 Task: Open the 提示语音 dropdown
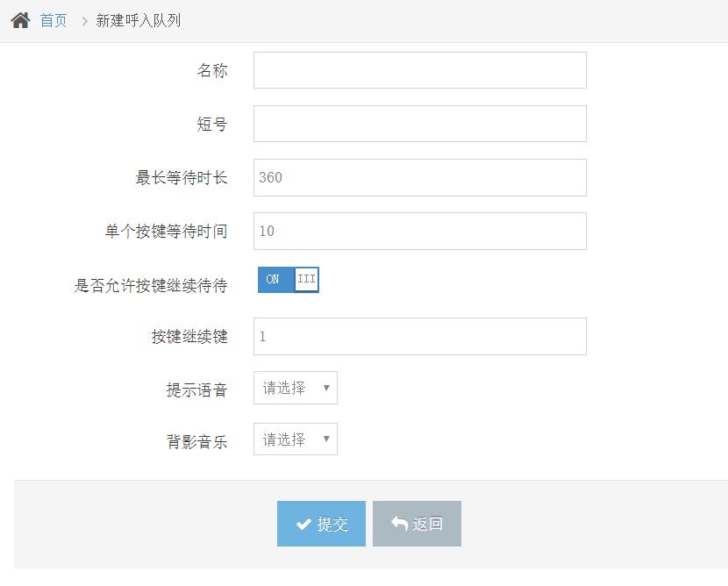[295, 388]
